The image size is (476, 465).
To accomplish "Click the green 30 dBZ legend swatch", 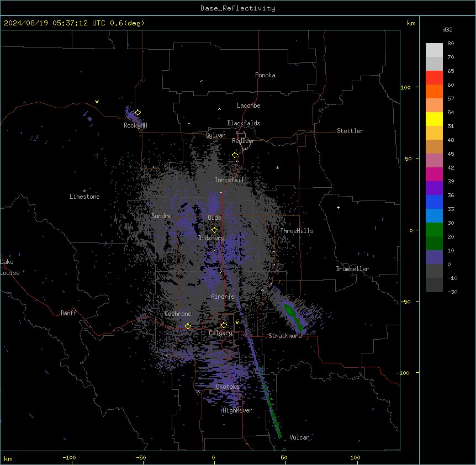I will tap(434, 230).
